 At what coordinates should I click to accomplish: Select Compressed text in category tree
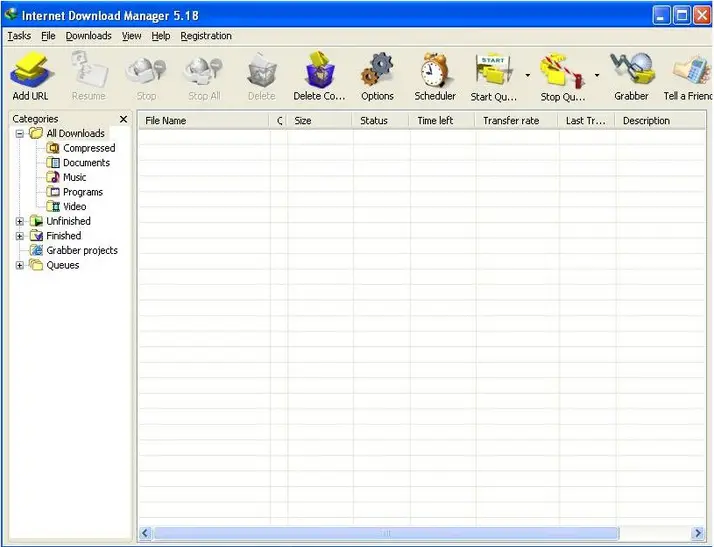tap(89, 148)
